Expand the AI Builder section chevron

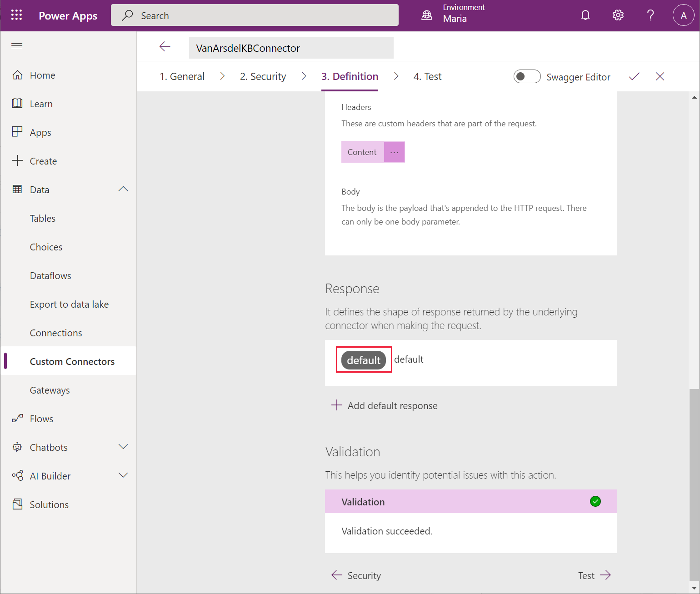[123, 475]
